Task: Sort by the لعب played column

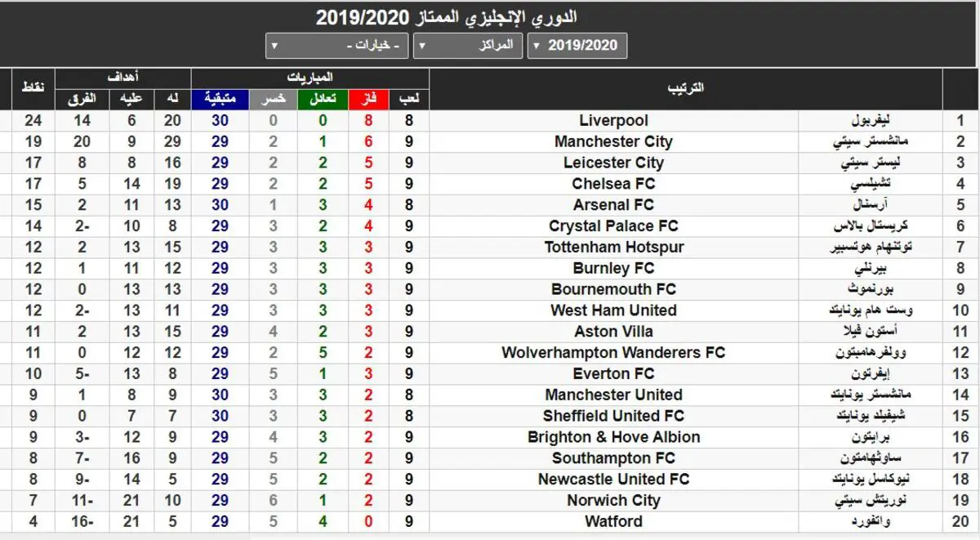Action: [x=409, y=100]
